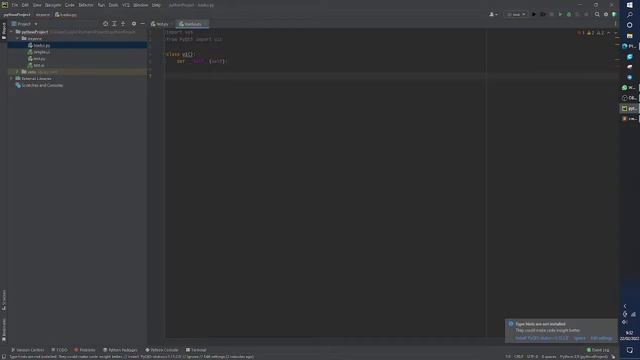Image resolution: width=640 pixels, height=360 pixels.
Task: Click previous highlighted error arrow
Action: click(x=609, y=33)
